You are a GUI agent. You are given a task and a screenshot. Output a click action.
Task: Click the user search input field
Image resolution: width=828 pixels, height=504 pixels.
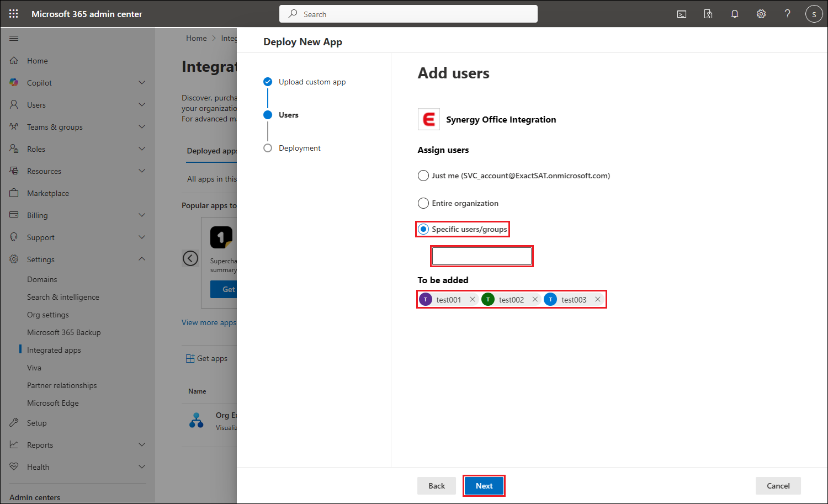tap(482, 256)
